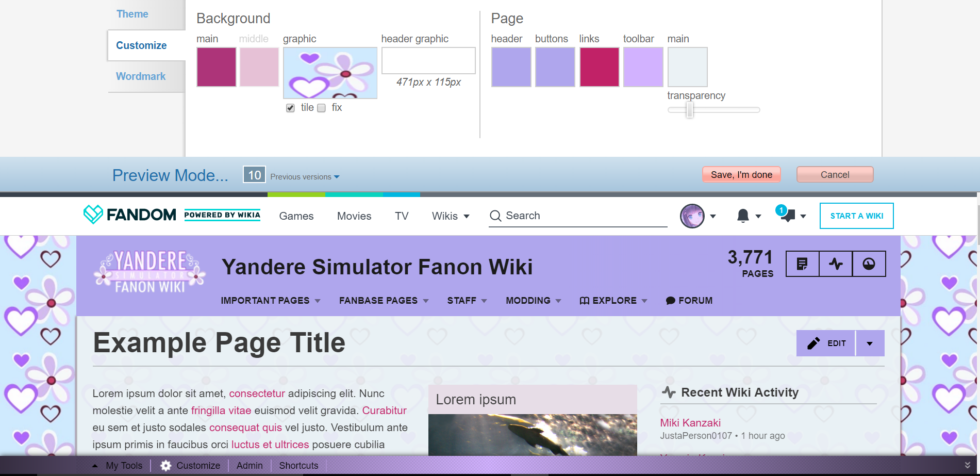Image resolution: width=980 pixels, height=476 pixels.
Task: Click the EDIT button
Action: (x=826, y=343)
